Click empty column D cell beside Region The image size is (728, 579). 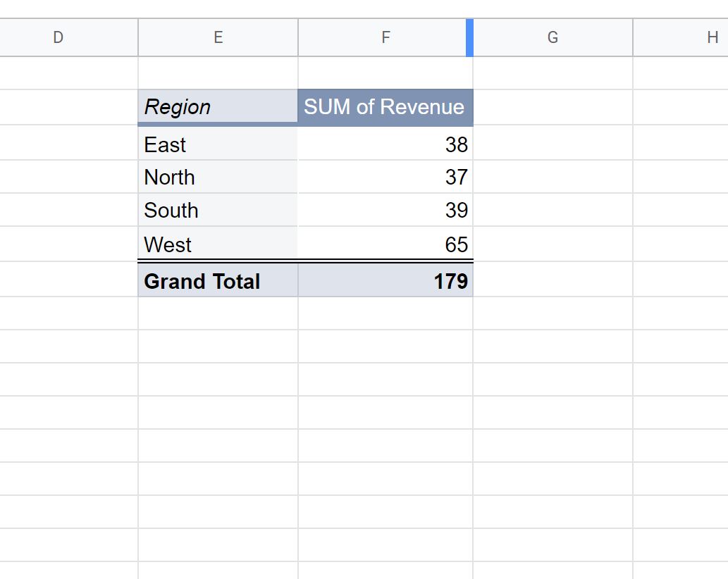tap(68, 107)
